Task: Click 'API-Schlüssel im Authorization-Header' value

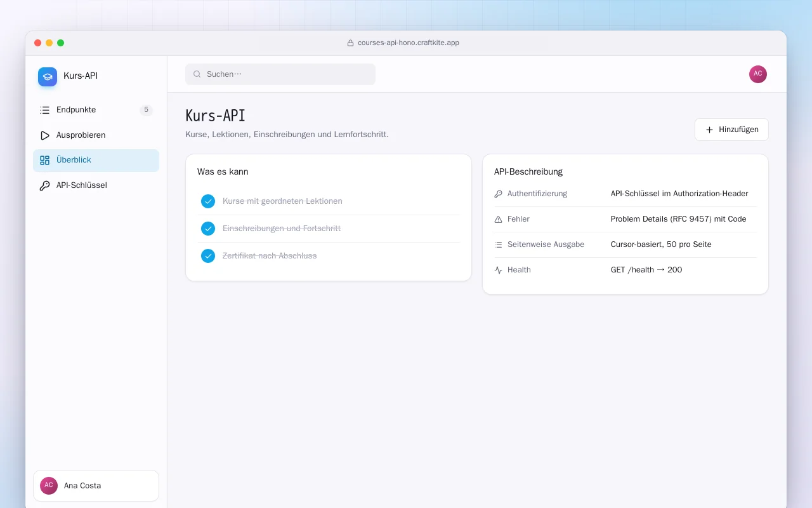Action: 679,194
